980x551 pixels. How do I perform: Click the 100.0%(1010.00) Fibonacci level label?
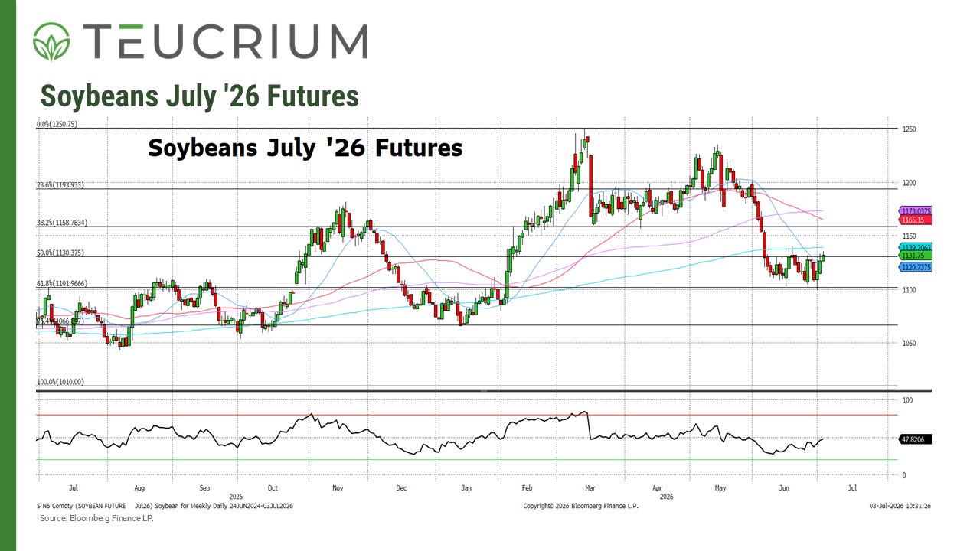pos(60,381)
